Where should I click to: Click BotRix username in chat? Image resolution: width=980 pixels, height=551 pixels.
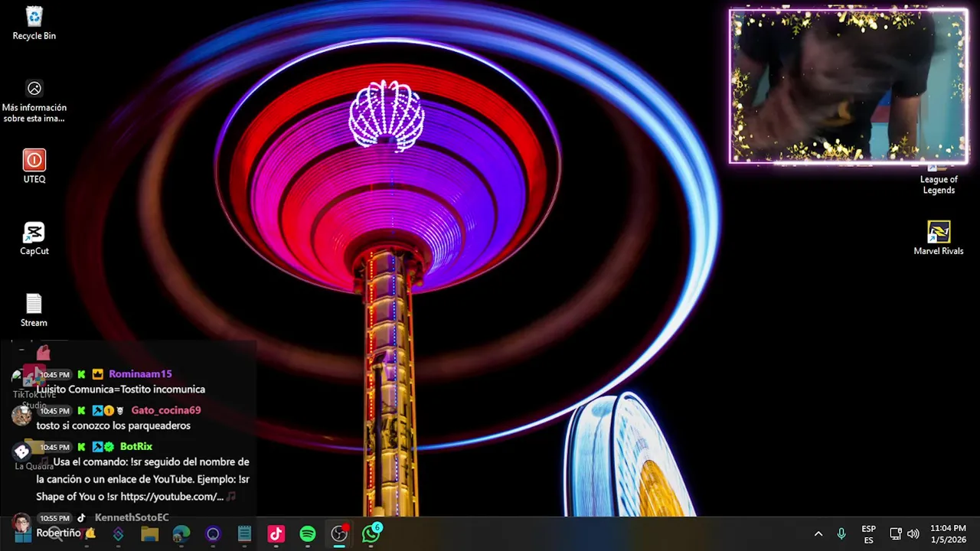(x=136, y=446)
